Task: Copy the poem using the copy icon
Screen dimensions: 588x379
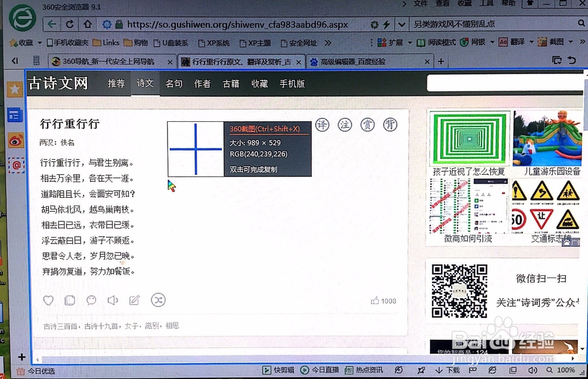Action: pos(69,300)
